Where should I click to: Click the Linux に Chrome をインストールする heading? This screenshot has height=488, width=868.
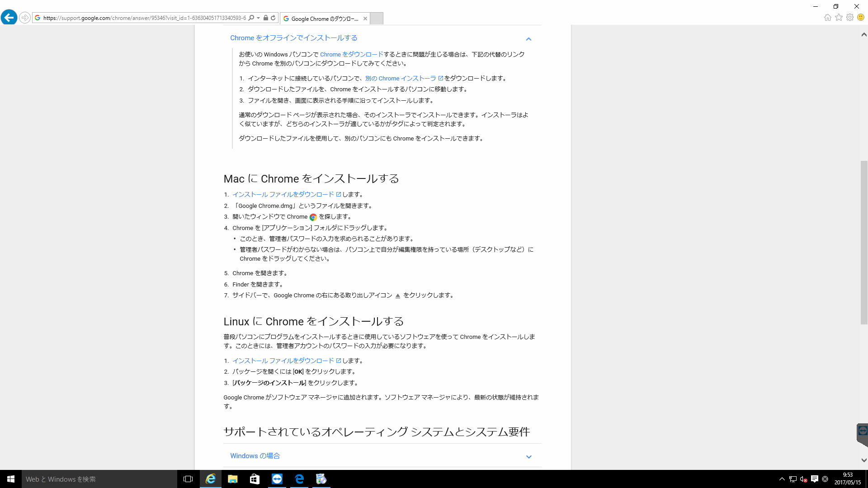click(x=314, y=322)
